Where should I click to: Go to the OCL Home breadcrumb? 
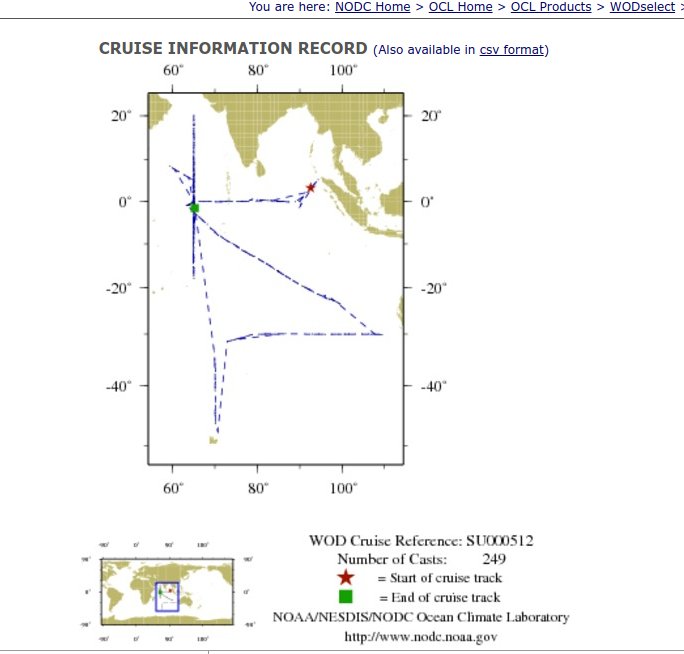[x=461, y=7]
